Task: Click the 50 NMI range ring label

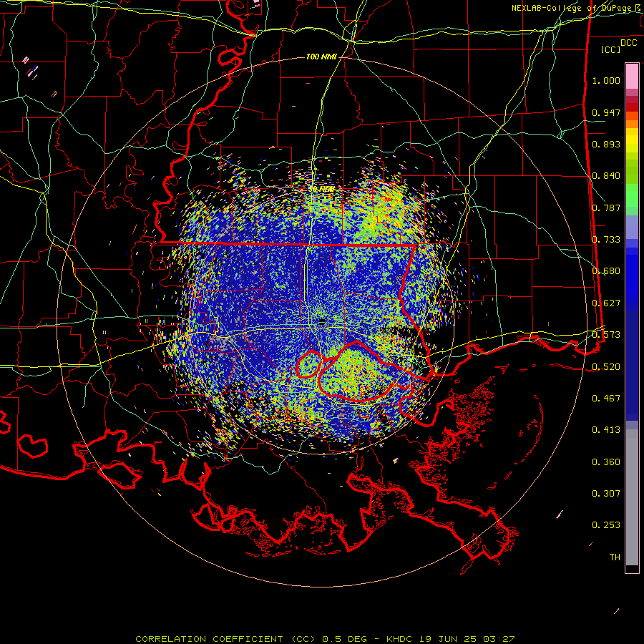Action: pos(321,190)
